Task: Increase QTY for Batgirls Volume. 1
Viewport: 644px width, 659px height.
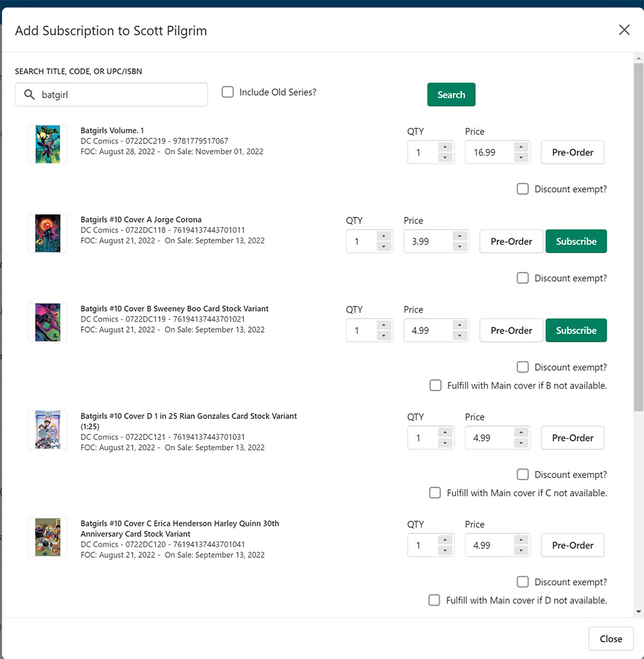Action: 445,147
